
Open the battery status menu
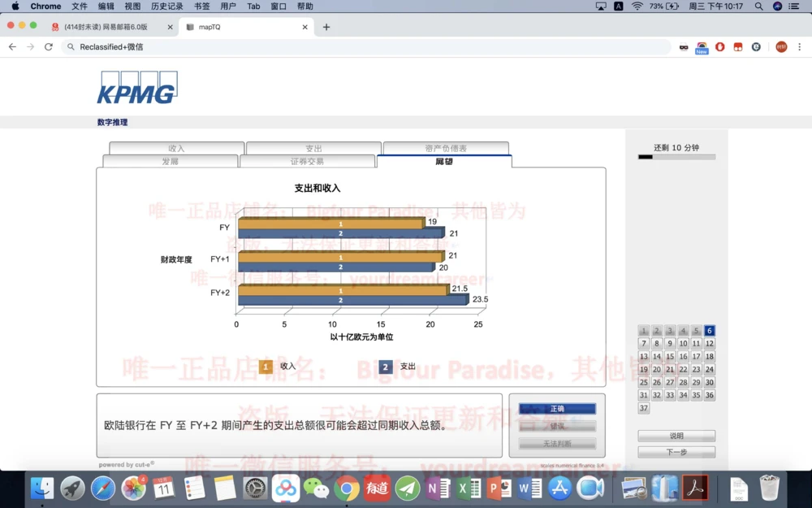664,7
